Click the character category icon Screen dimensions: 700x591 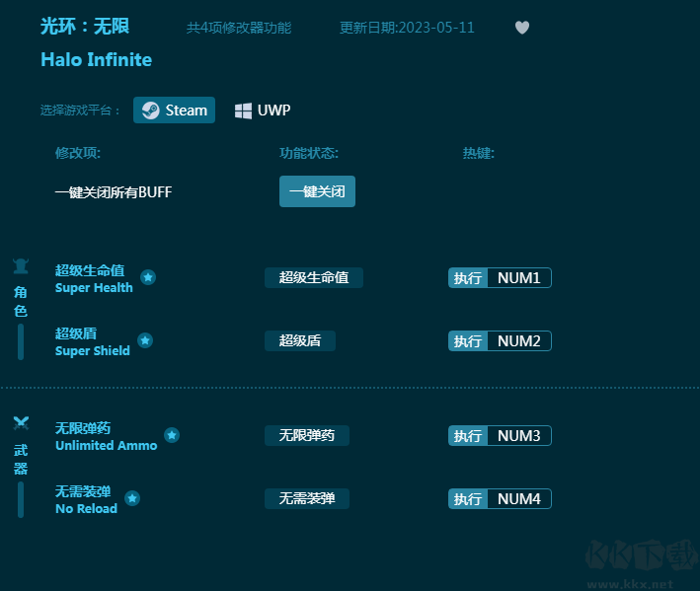(21, 265)
